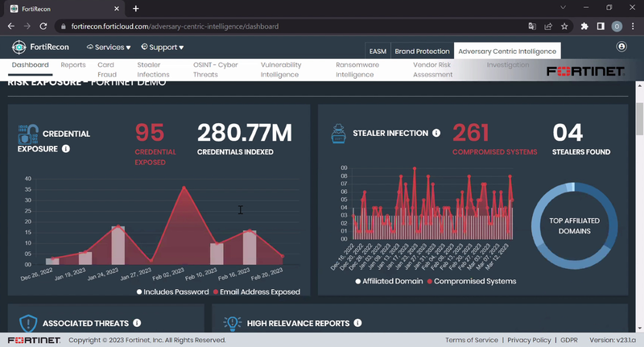The width and height of the screenshot is (644, 347).
Task: Click the FortiRecon logo icon
Action: point(19,48)
